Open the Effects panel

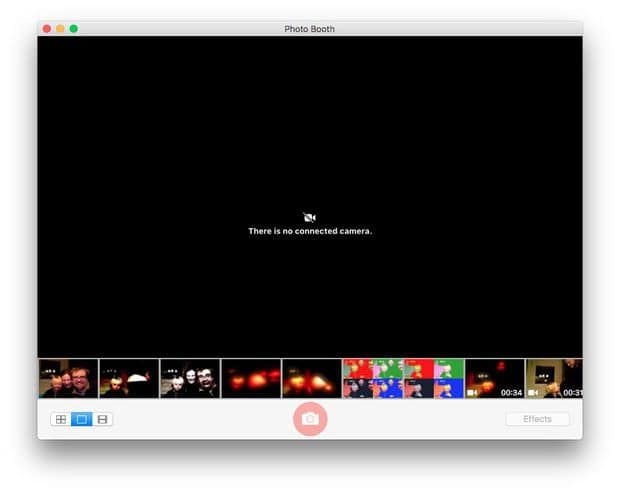click(x=537, y=419)
